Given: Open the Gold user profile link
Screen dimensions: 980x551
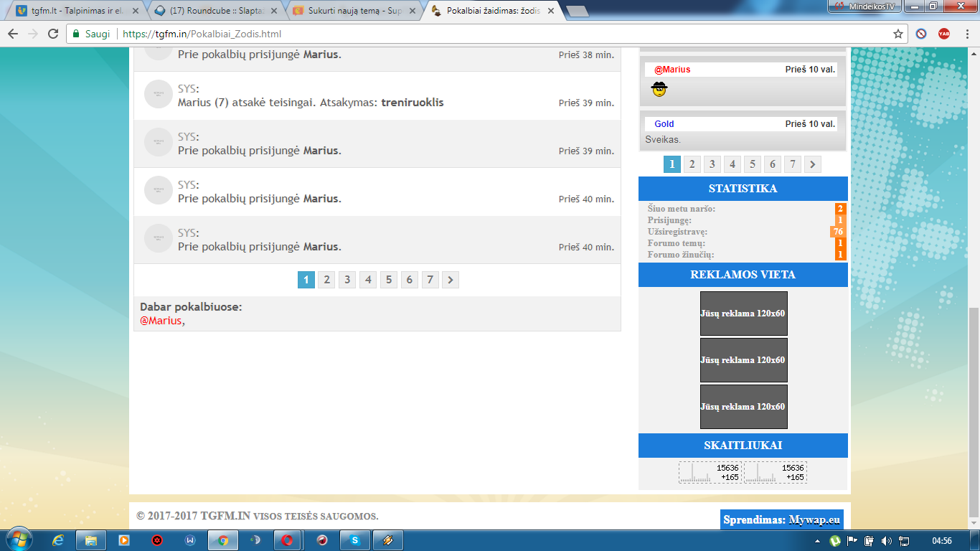Looking at the screenshot, I should click(664, 124).
